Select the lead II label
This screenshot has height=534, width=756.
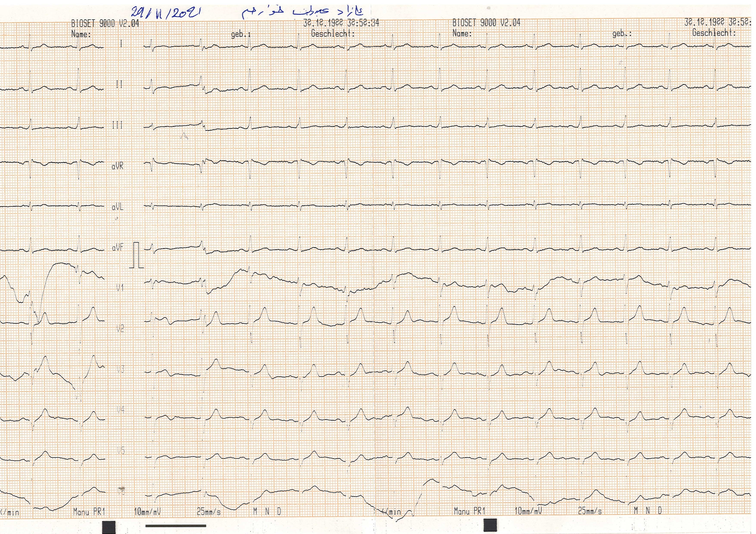tap(119, 85)
